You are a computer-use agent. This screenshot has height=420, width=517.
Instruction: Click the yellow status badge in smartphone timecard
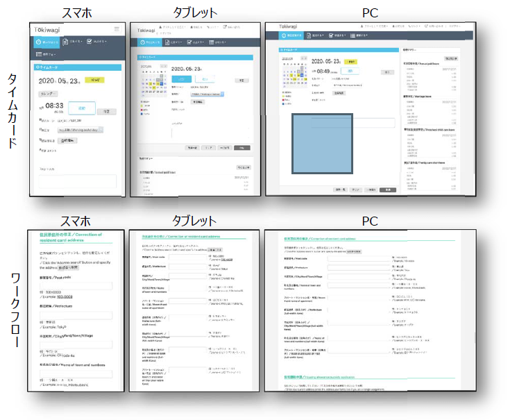[x=94, y=81]
